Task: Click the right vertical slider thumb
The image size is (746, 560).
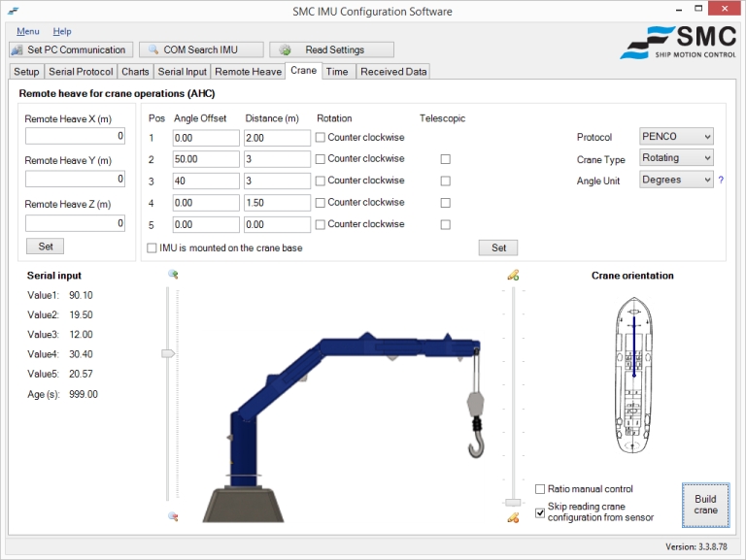Action: [x=513, y=503]
